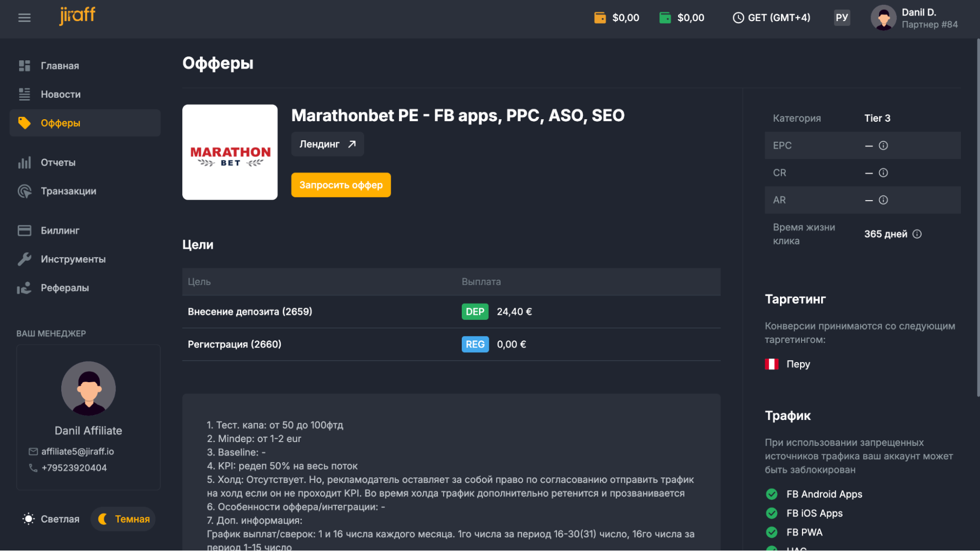
Task: Open the hamburger menu
Action: [25, 18]
